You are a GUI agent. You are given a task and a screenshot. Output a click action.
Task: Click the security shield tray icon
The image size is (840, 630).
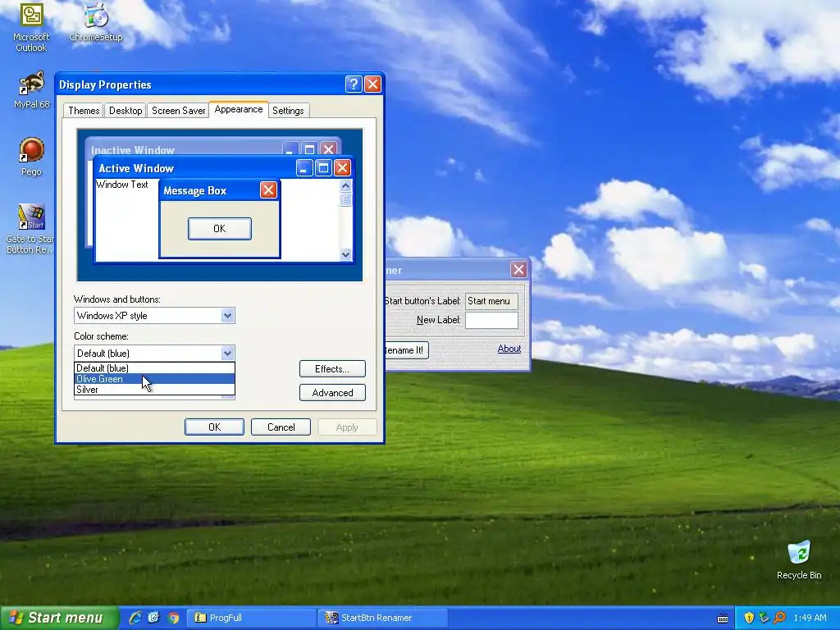(x=749, y=618)
